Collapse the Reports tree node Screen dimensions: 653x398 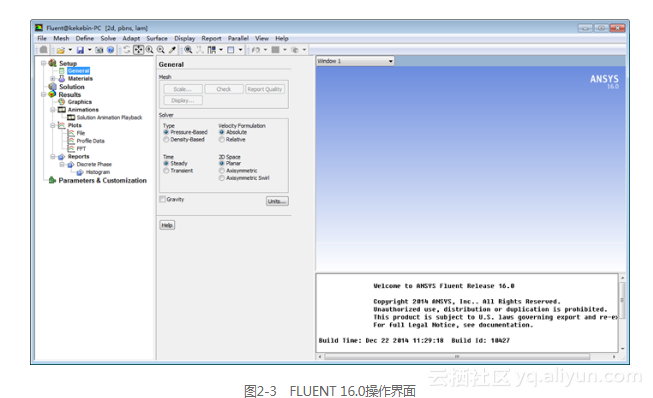[52, 157]
